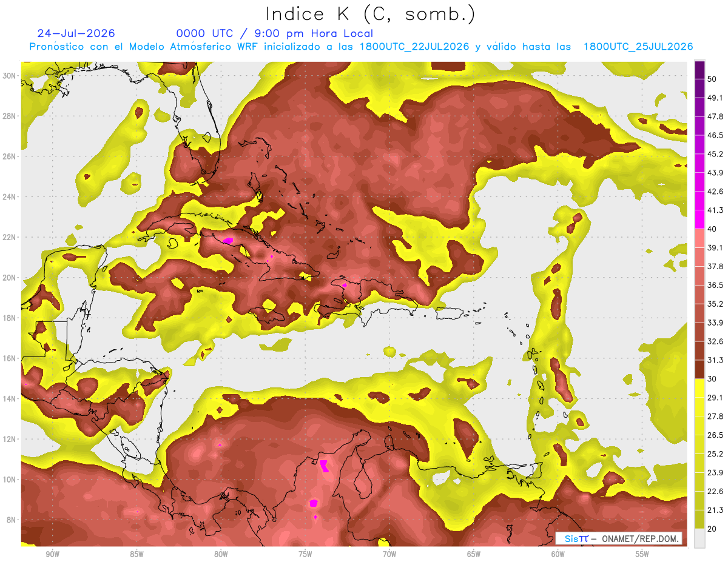The image size is (728, 562).
Task: Select the '12N' latitude label
Action: (9, 439)
